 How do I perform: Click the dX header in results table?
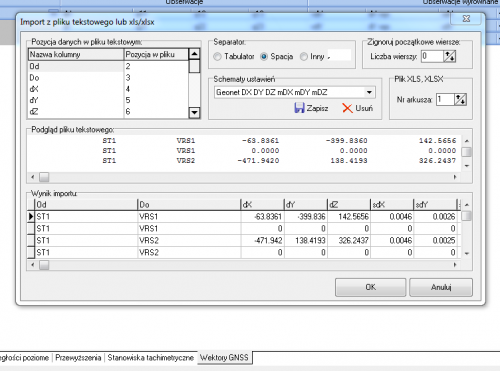click(x=263, y=205)
